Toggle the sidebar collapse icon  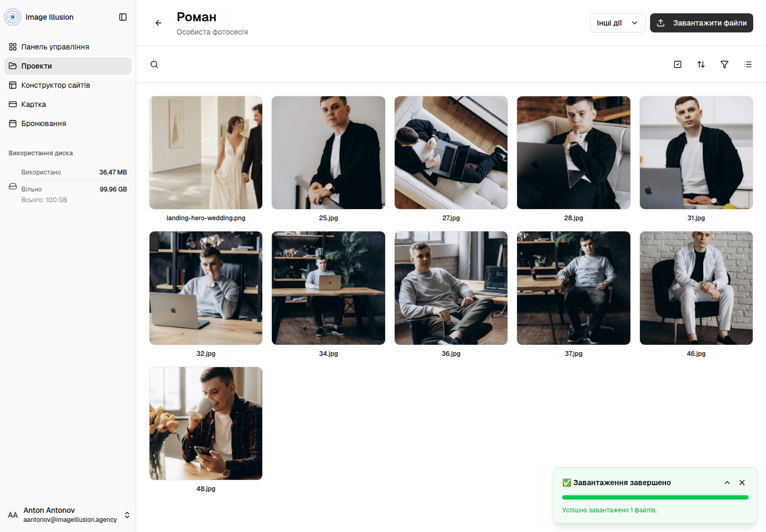pos(123,17)
